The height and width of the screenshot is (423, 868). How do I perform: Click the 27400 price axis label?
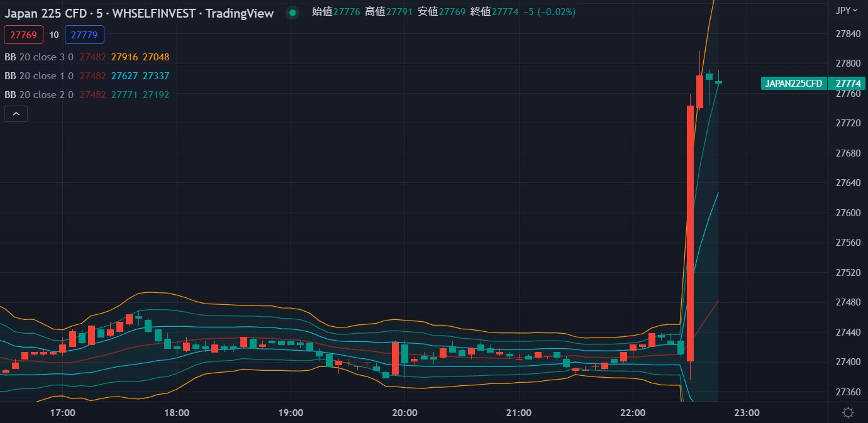click(848, 362)
